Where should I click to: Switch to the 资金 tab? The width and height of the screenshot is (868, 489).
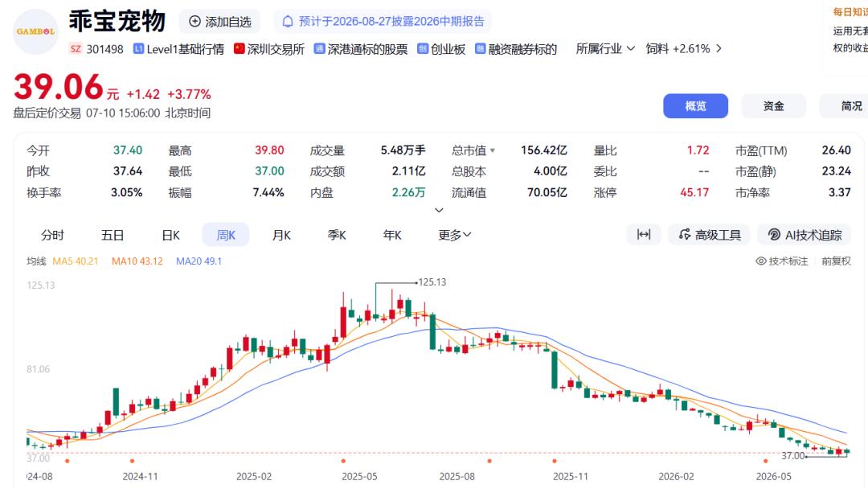point(773,106)
